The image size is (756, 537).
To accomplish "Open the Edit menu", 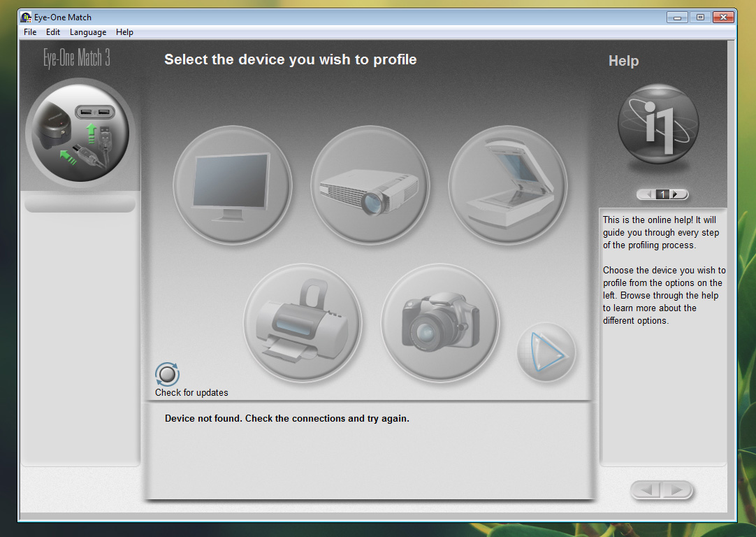I will (53, 32).
